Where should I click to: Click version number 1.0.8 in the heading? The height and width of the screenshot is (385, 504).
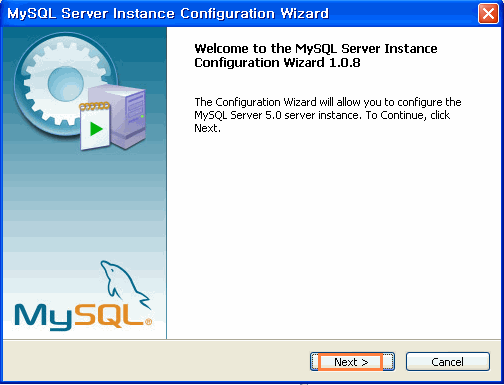345,63
